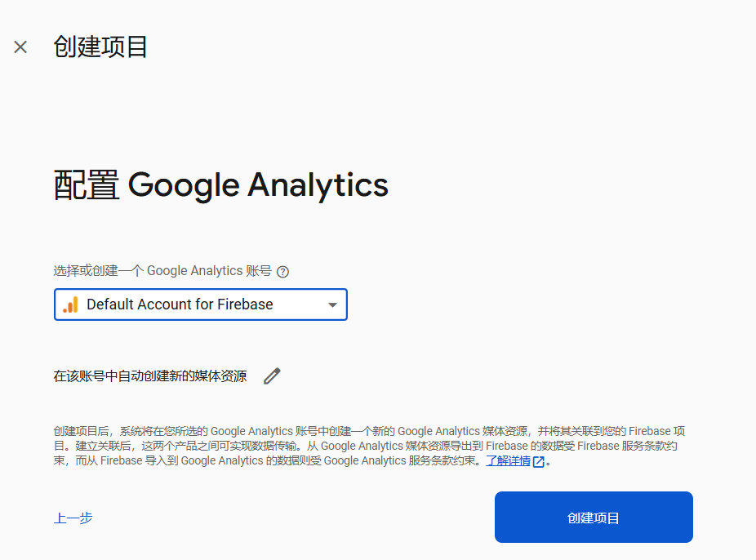Click the pencil edit icon
Screen dimensions: 756x560
point(272,376)
